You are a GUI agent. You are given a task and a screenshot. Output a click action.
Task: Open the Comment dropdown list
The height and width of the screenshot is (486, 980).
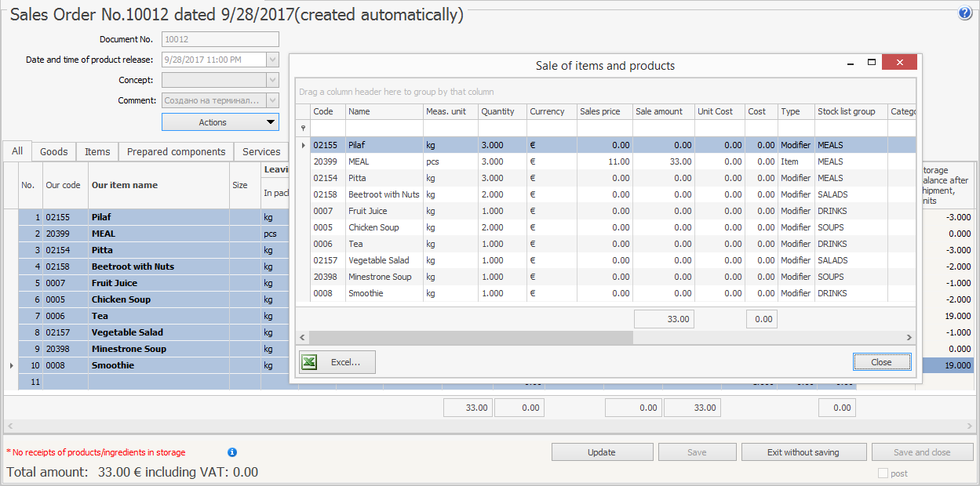point(272,100)
